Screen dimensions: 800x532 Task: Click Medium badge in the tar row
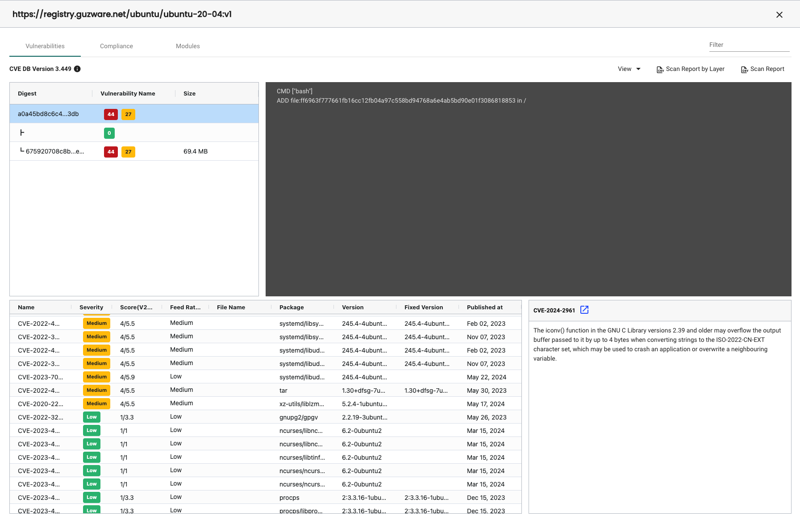pos(96,390)
